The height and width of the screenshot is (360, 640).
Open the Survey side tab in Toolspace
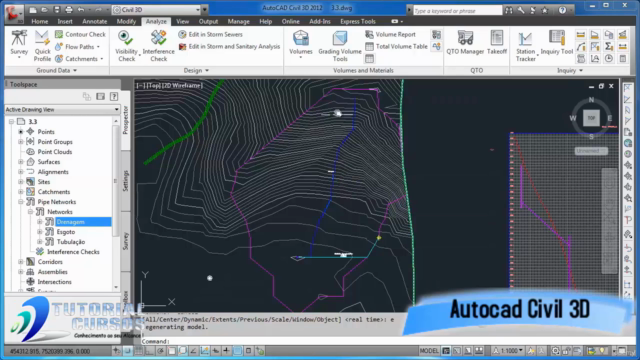coord(126,241)
